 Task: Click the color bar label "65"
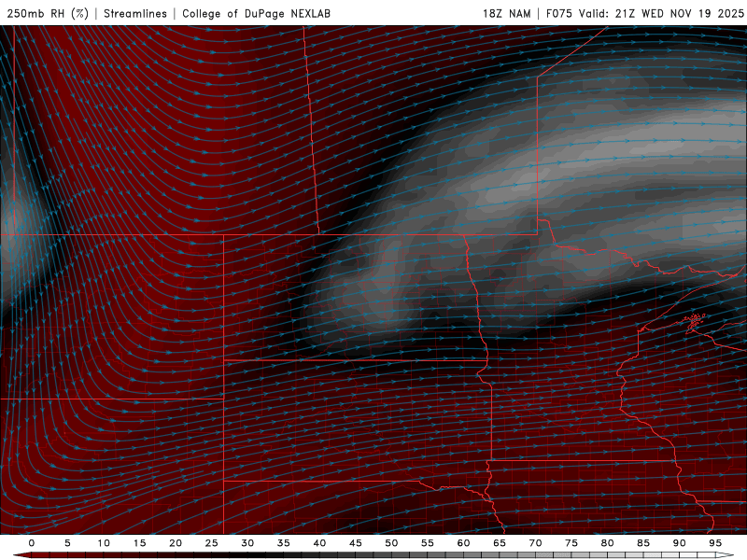point(500,543)
